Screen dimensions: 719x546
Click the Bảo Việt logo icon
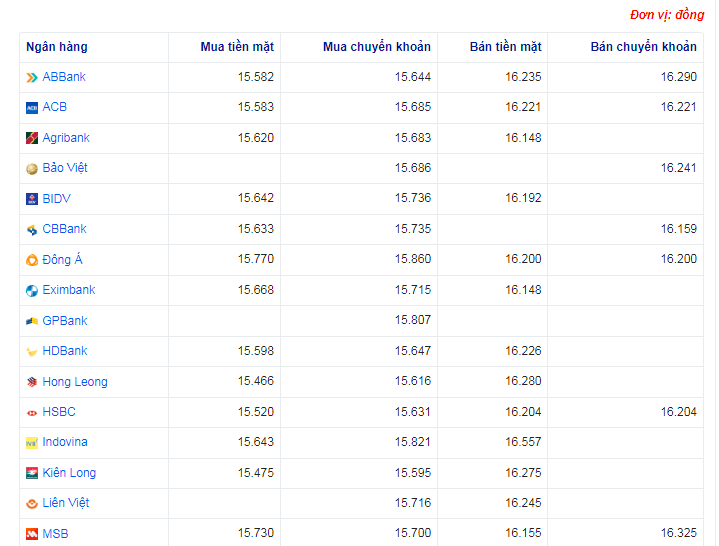(x=32, y=169)
